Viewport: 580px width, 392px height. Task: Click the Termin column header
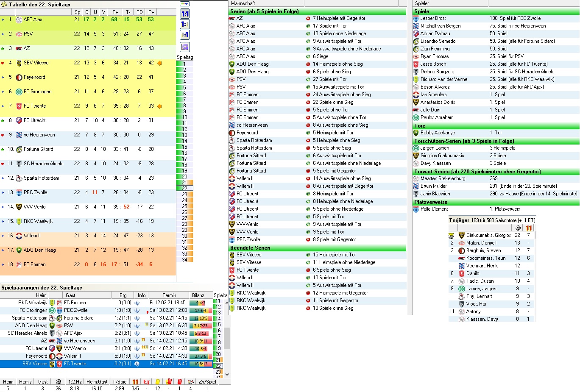coord(169,295)
